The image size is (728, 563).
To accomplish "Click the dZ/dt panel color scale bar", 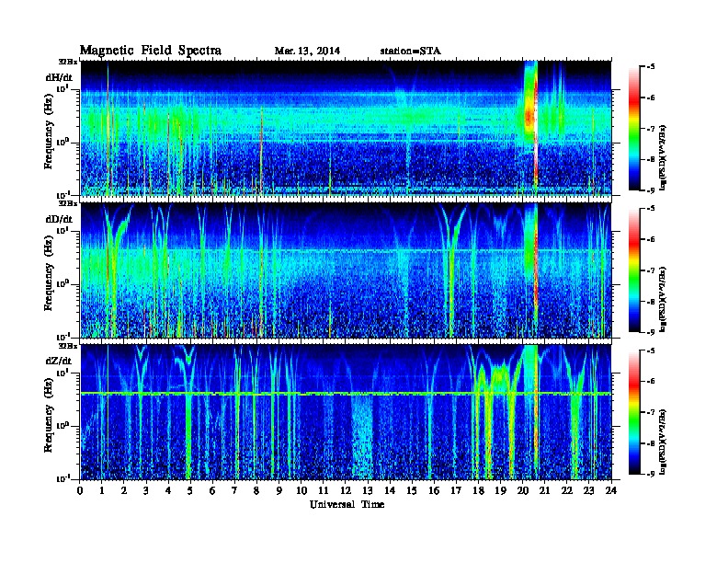I will pos(634,412).
